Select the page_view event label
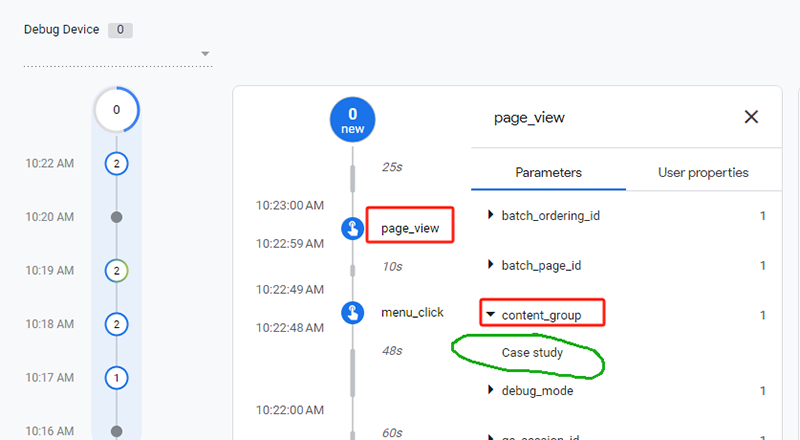 coord(410,228)
